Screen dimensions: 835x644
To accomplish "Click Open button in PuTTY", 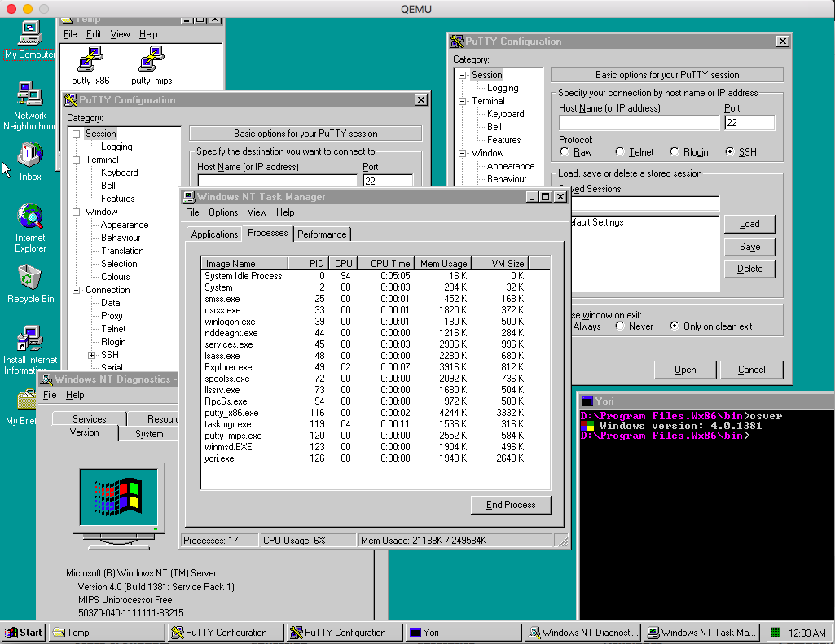I will [x=685, y=370].
